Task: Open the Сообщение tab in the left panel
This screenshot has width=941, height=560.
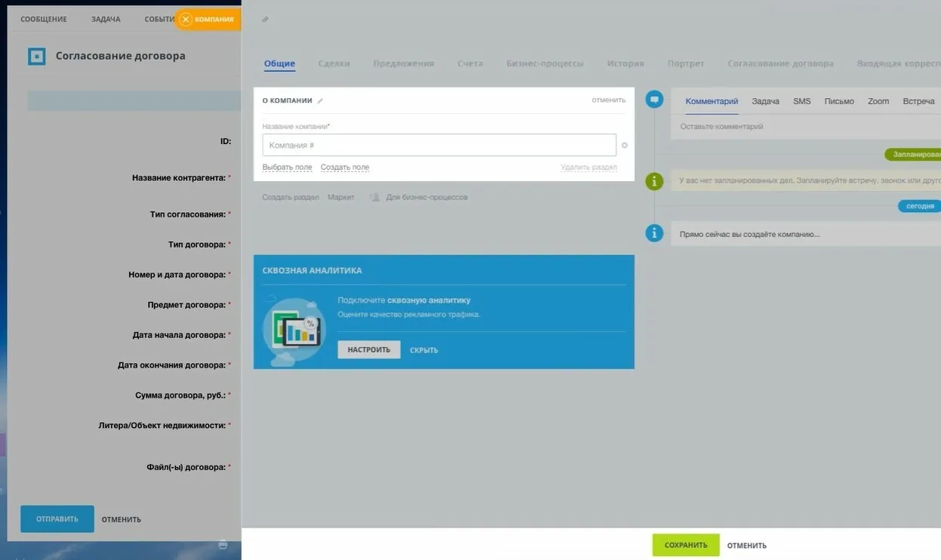Action: [x=44, y=20]
